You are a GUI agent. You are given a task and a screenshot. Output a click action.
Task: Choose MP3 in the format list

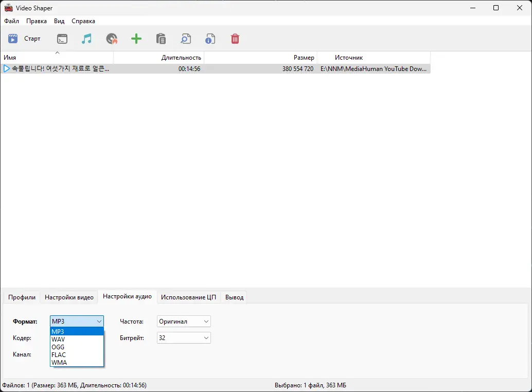pos(77,332)
